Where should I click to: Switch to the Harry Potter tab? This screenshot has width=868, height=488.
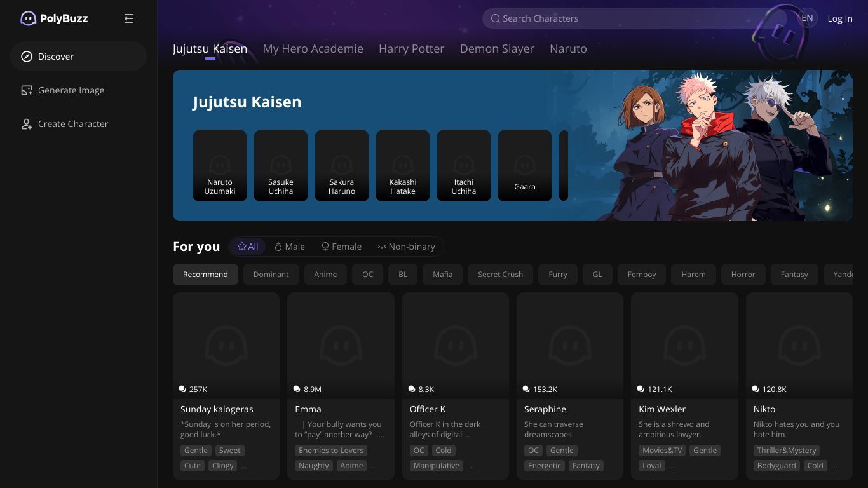click(x=411, y=49)
